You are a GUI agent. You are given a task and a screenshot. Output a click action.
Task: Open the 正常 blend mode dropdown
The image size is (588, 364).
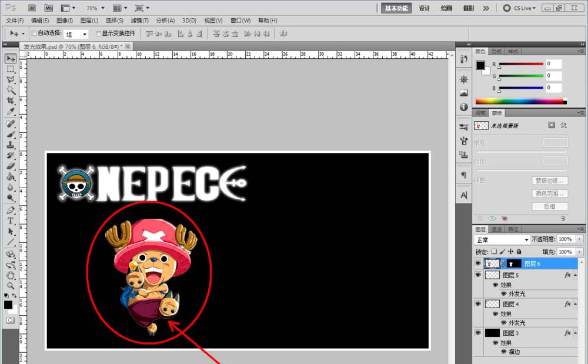(502, 239)
